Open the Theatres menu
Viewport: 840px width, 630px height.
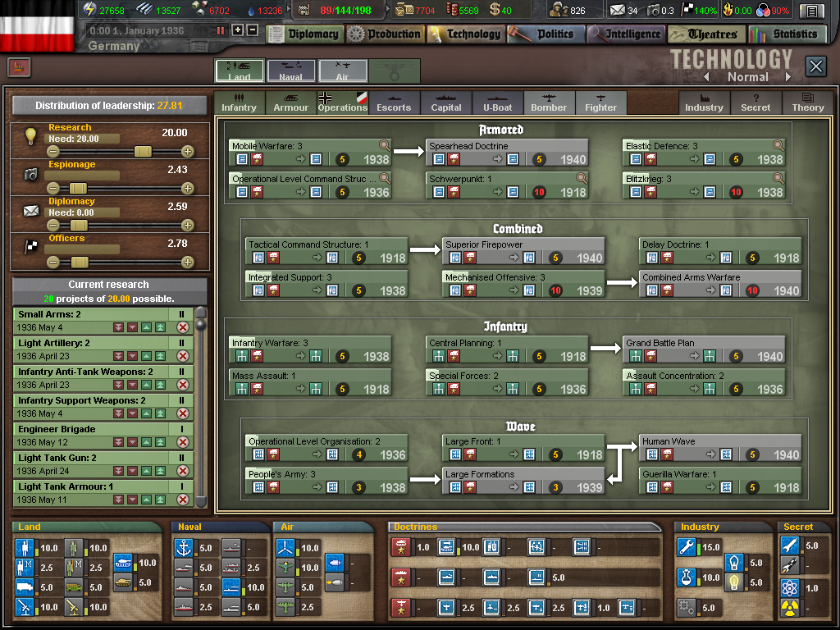coord(706,34)
